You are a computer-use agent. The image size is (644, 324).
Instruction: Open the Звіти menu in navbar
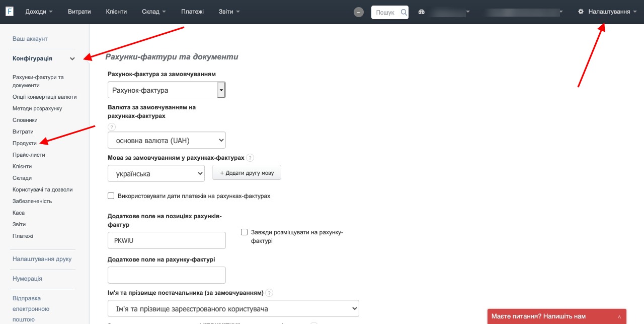tap(229, 12)
